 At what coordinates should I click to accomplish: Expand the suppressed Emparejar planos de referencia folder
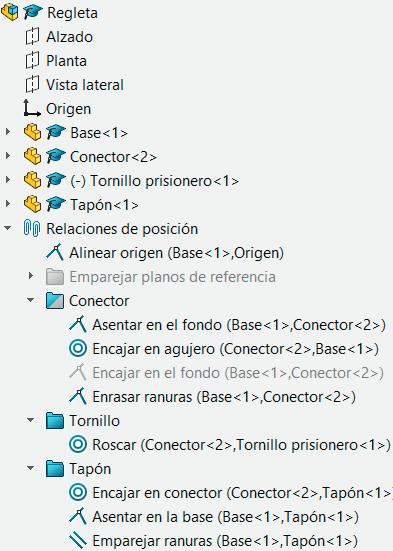click(31, 276)
